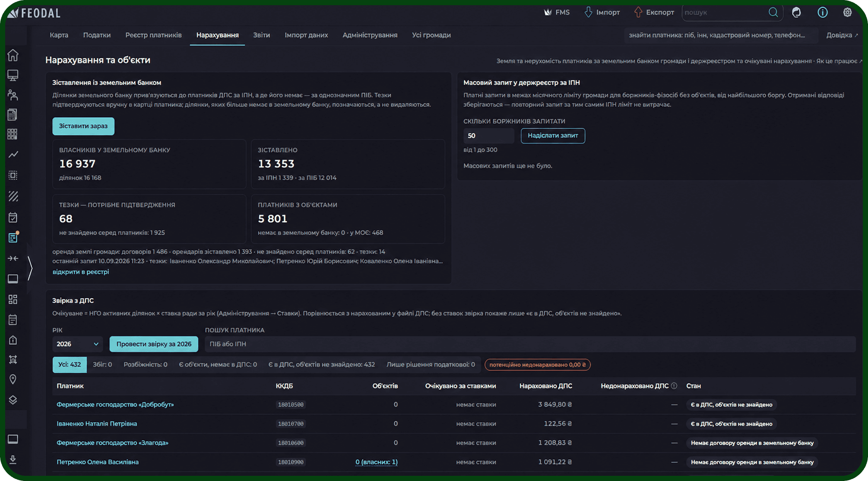Expand the sidebar with the chevron handle
Screen dimensions: 868x481
coord(30,268)
